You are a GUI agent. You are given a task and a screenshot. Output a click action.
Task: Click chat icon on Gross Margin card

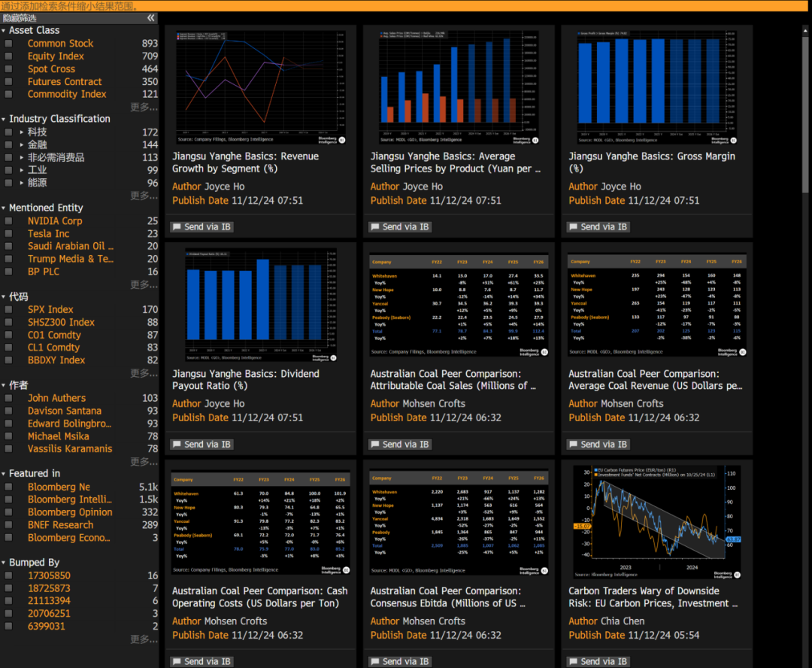point(573,227)
